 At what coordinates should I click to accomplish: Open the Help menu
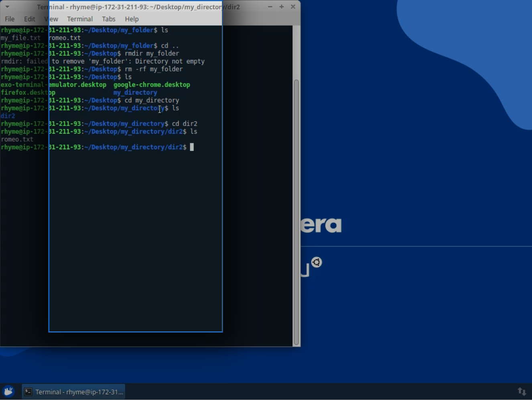(x=132, y=19)
